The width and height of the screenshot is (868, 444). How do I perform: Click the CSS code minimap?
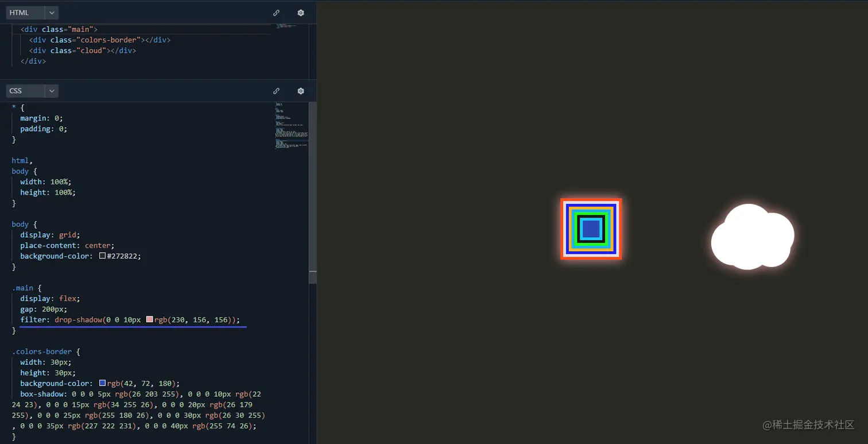click(292, 126)
